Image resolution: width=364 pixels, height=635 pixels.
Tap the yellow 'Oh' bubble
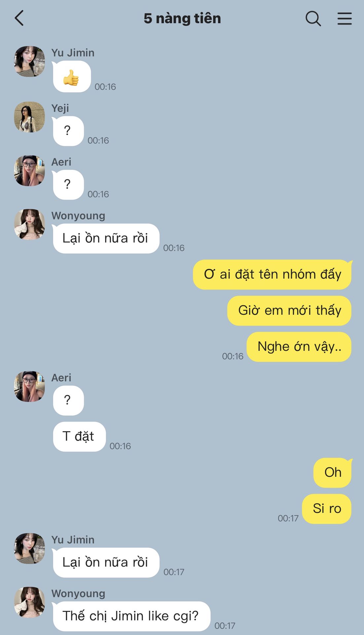[x=333, y=473]
